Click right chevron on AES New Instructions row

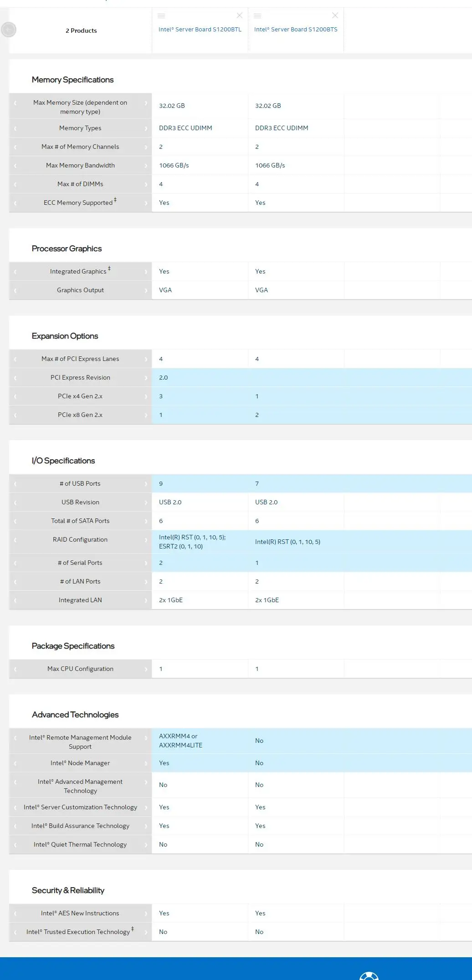coord(146,914)
